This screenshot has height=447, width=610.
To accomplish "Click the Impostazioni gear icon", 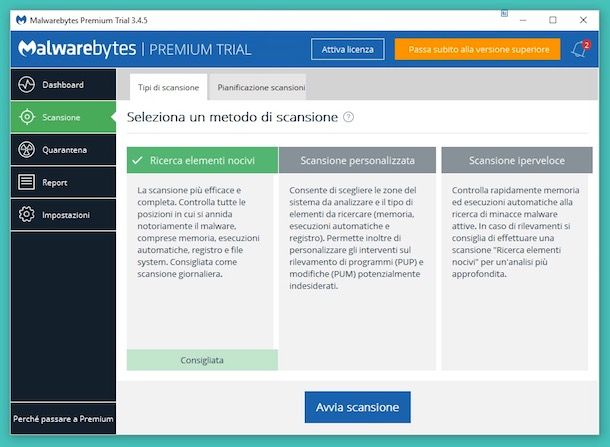I will click(x=26, y=214).
